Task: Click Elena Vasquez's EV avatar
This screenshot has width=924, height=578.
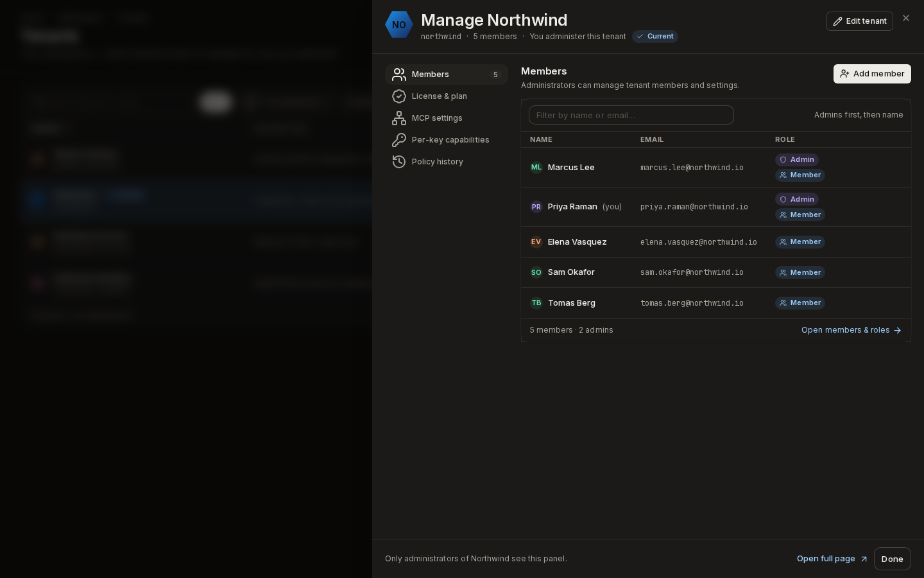Action: click(x=536, y=242)
